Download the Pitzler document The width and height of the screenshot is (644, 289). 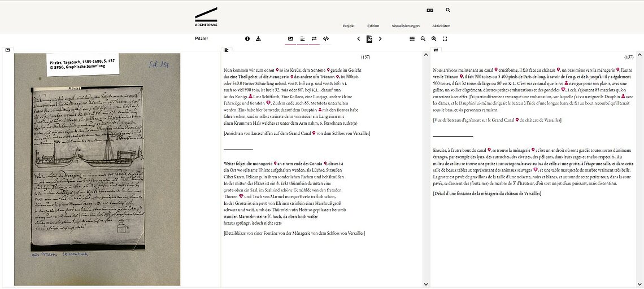point(258,39)
